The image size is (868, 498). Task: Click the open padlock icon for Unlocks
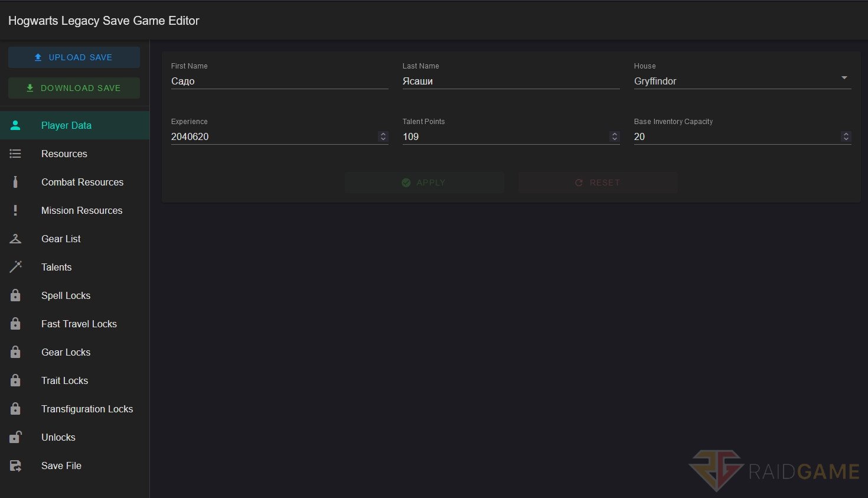click(15, 437)
